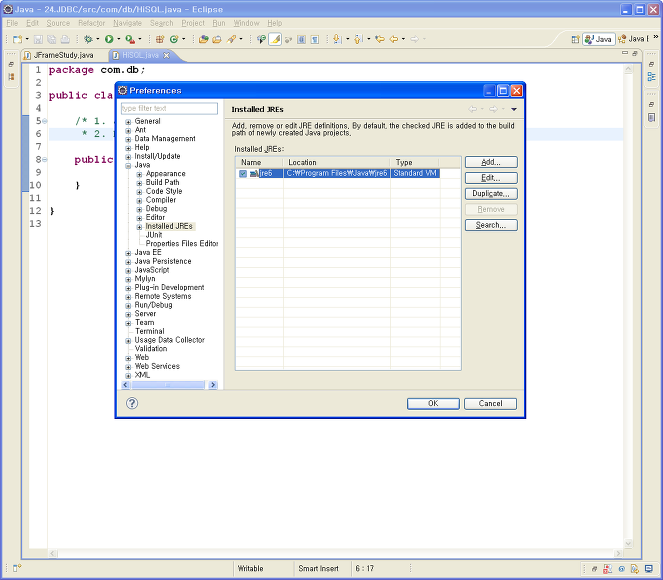Select the JUnit tree item
Image resolution: width=663 pixels, height=580 pixels.
[154, 235]
